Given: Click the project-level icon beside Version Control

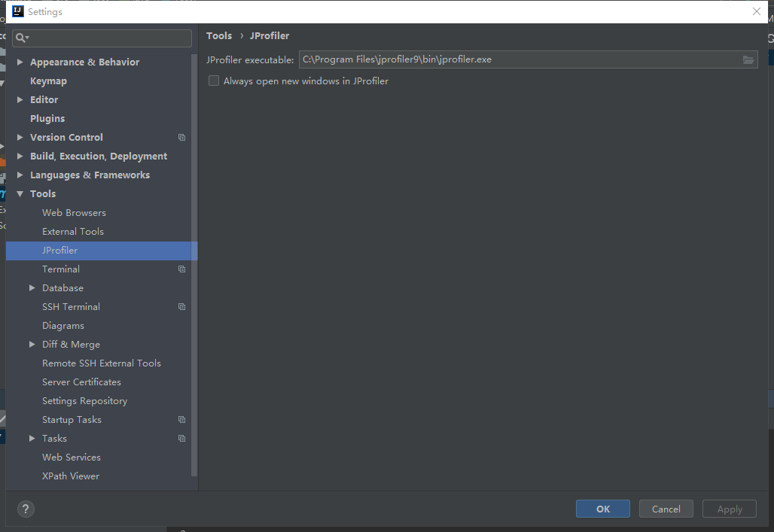Looking at the screenshot, I should pyautogui.click(x=181, y=137).
